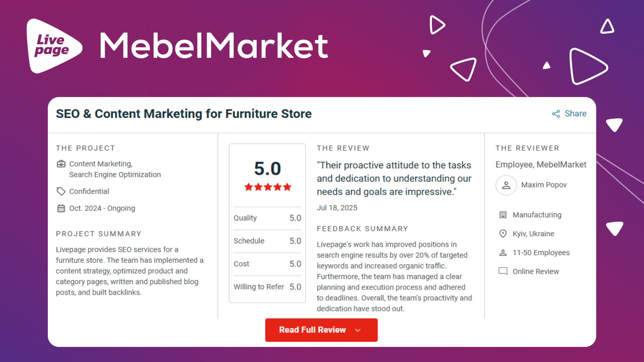Click the reviewer name Maxim Popov

point(544,185)
